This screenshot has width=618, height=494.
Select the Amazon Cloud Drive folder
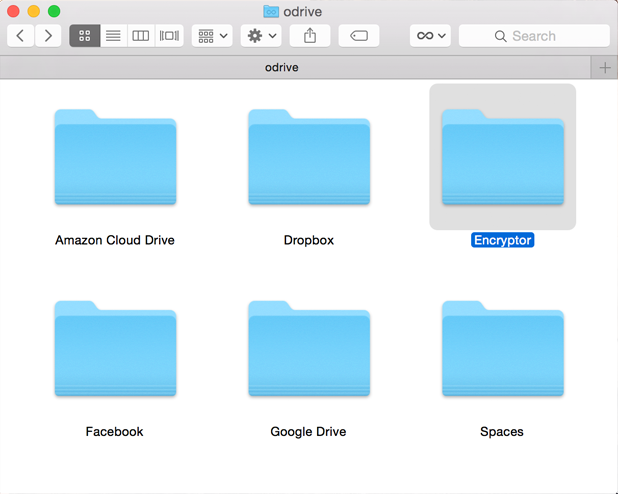pos(115,158)
